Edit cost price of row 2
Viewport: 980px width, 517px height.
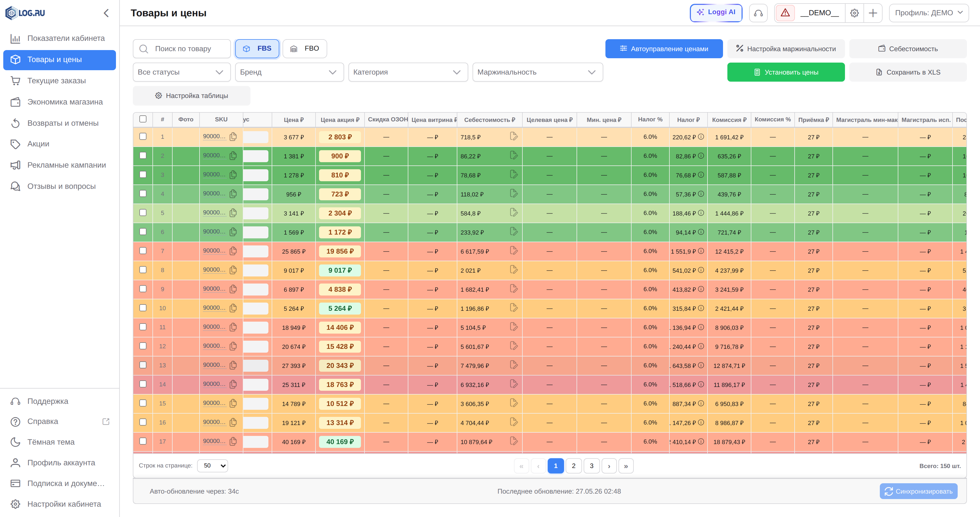514,155
